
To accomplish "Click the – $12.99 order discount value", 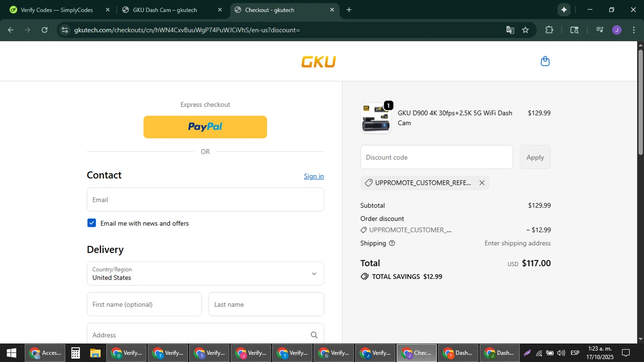I will pyautogui.click(x=538, y=230).
